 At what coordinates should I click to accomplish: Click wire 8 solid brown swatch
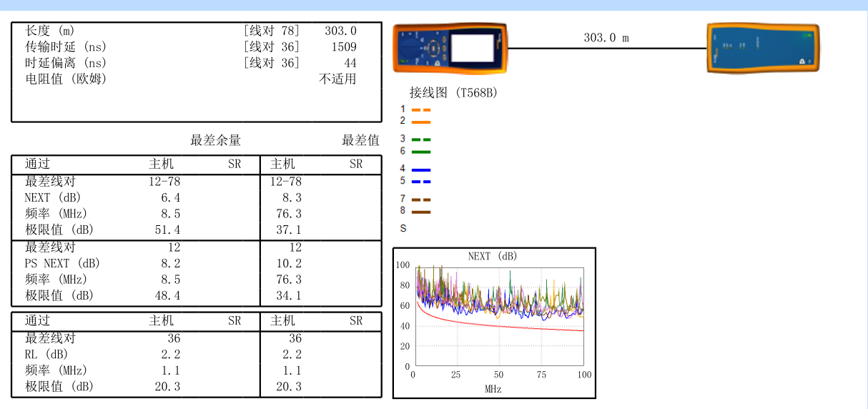[x=421, y=212]
